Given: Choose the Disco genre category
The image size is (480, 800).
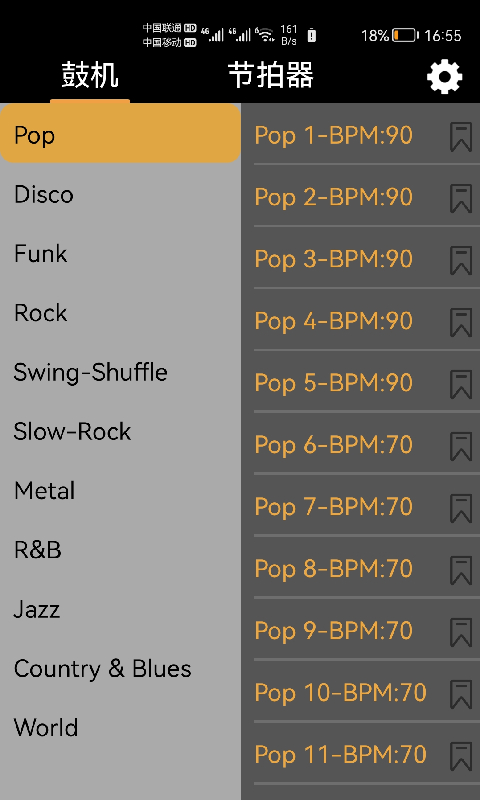Looking at the screenshot, I should click(120, 194).
